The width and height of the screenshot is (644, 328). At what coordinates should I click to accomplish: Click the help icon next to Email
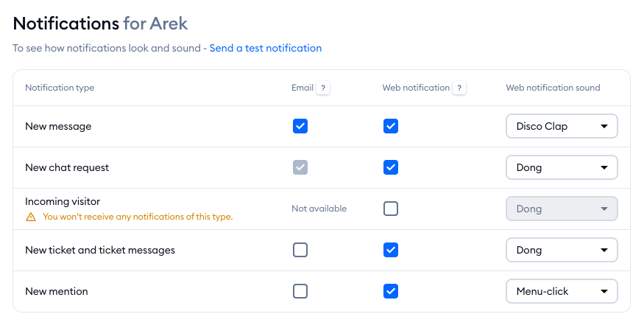click(323, 88)
